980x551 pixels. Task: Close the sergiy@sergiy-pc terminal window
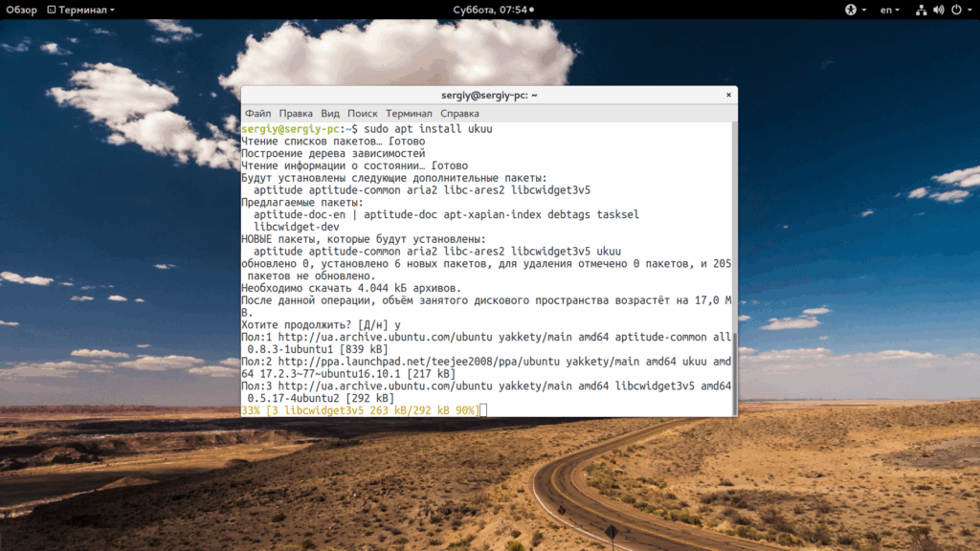pyautogui.click(x=728, y=95)
